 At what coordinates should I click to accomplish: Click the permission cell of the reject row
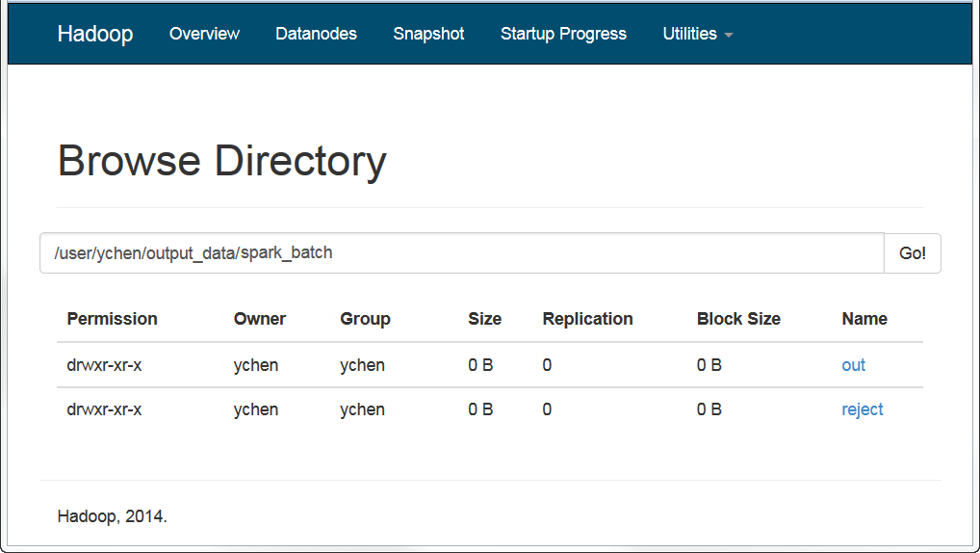click(104, 409)
